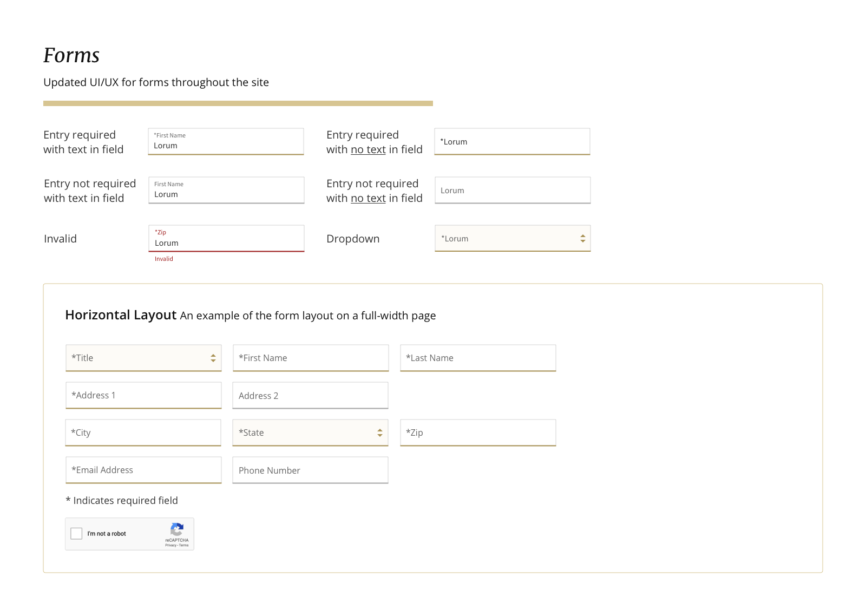Image resolution: width=866 pixels, height=616 pixels.
Task: Click the reCAPTCHA logo icon
Action: pos(177,529)
